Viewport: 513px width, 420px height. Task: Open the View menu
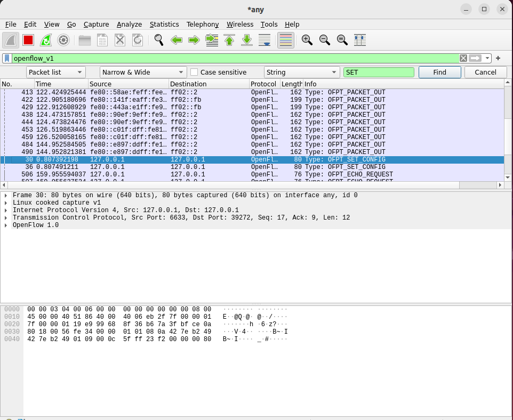click(52, 25)
